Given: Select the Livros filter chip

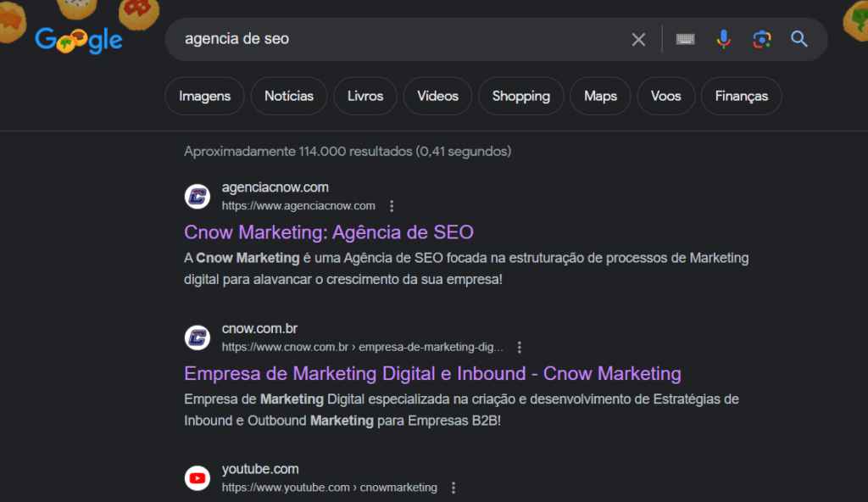Looking at the screenshot, I should [365, 96].
